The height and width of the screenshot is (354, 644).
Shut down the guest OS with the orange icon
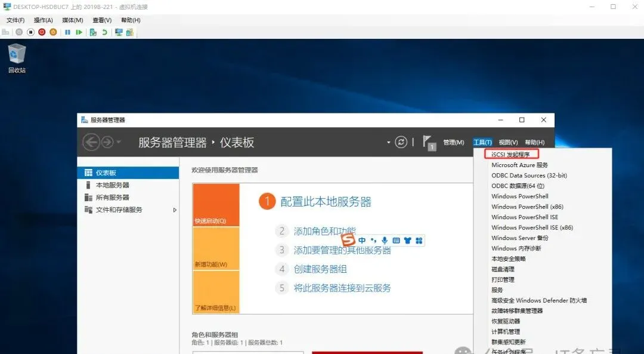[x=53, y=32]
